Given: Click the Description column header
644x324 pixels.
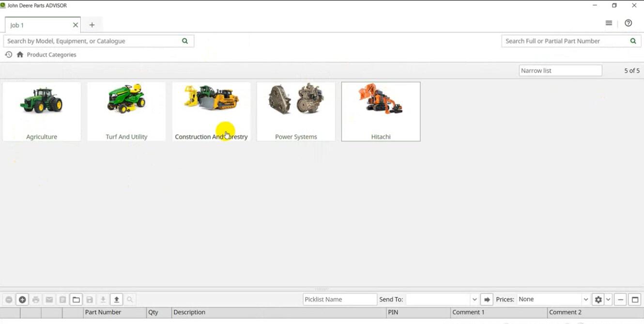Looking at the screenshot, I should tap(279, 312).
